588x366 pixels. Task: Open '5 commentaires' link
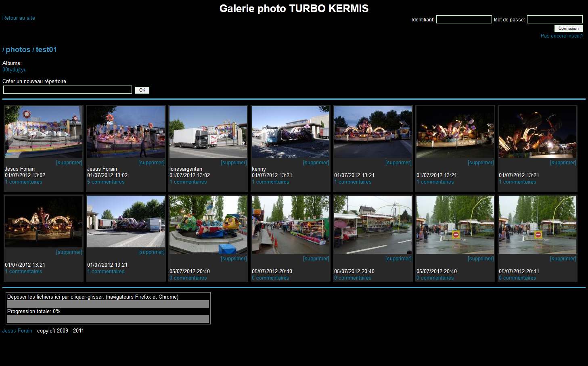coord(106,182)
